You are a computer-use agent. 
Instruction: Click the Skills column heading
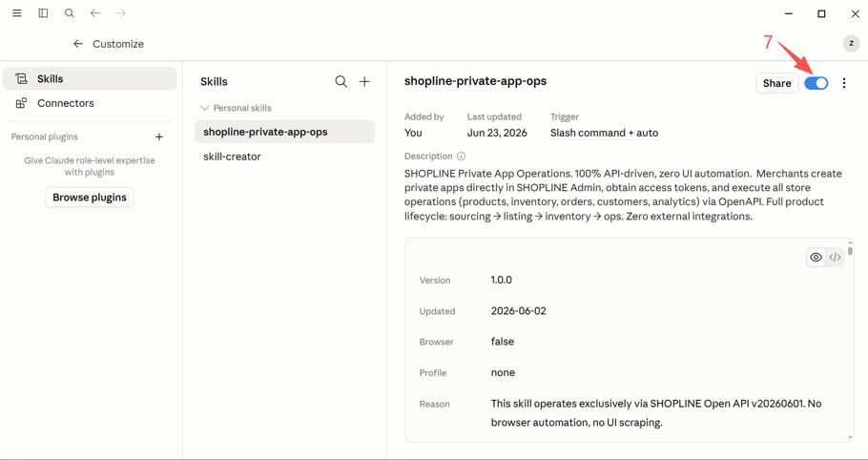click(x=214, y=82)
